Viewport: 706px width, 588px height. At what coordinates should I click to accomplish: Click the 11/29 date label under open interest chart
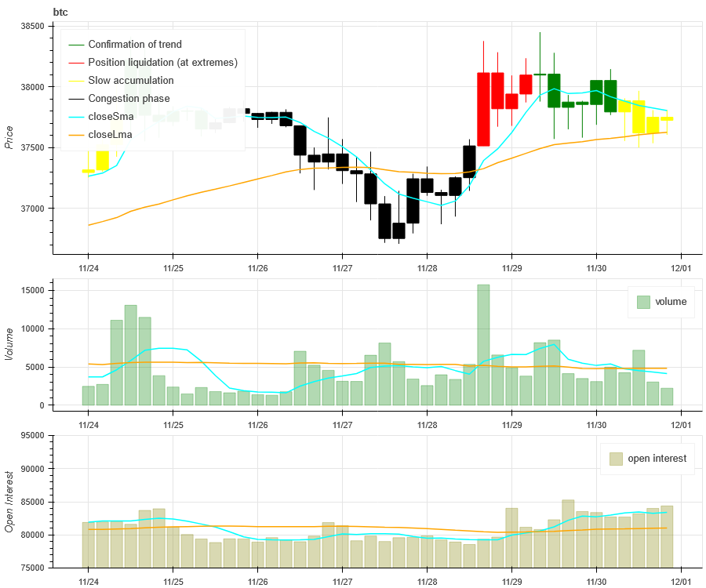[x=511, y=582]
